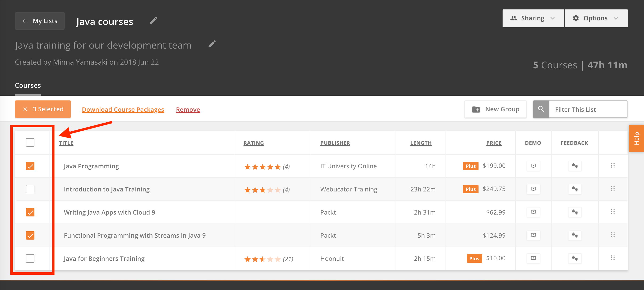
Task: Click Download Course Packages link
Action: point(123,109)
